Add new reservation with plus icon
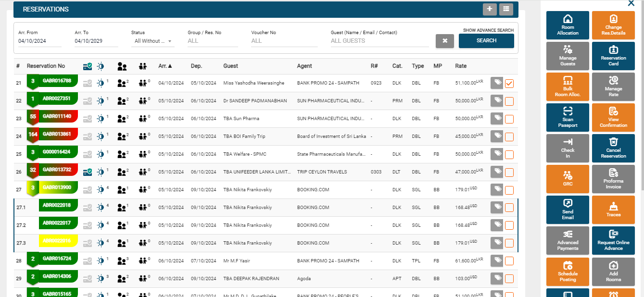The width and height of the screenshot is (644, 297). point(490,9)
